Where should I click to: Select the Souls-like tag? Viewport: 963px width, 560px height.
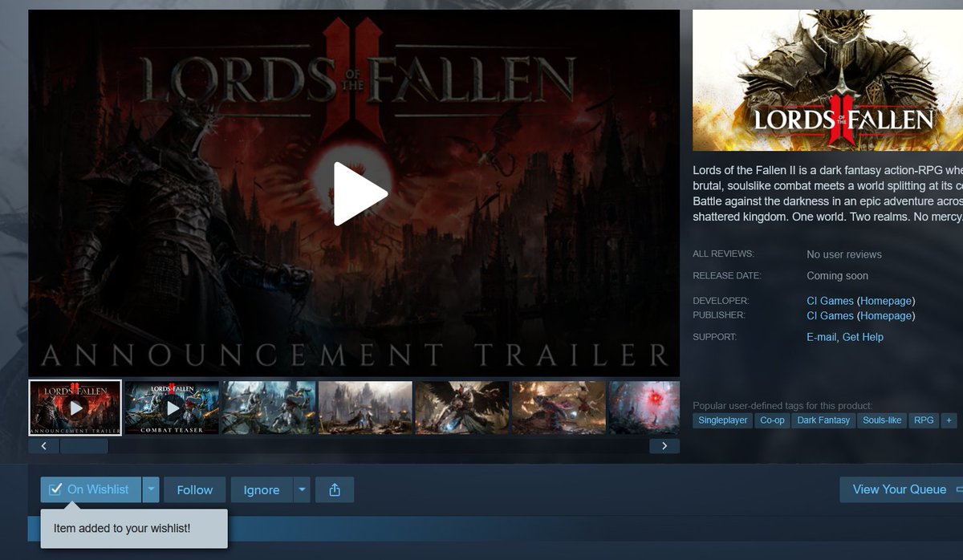pyautogui.click(x=882, y=420)
